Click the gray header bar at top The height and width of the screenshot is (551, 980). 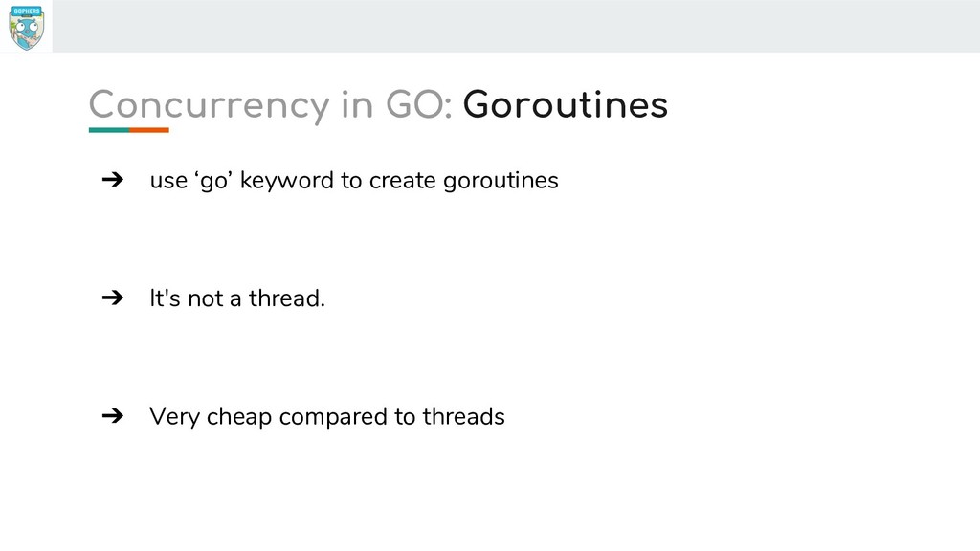click(516, 26)
